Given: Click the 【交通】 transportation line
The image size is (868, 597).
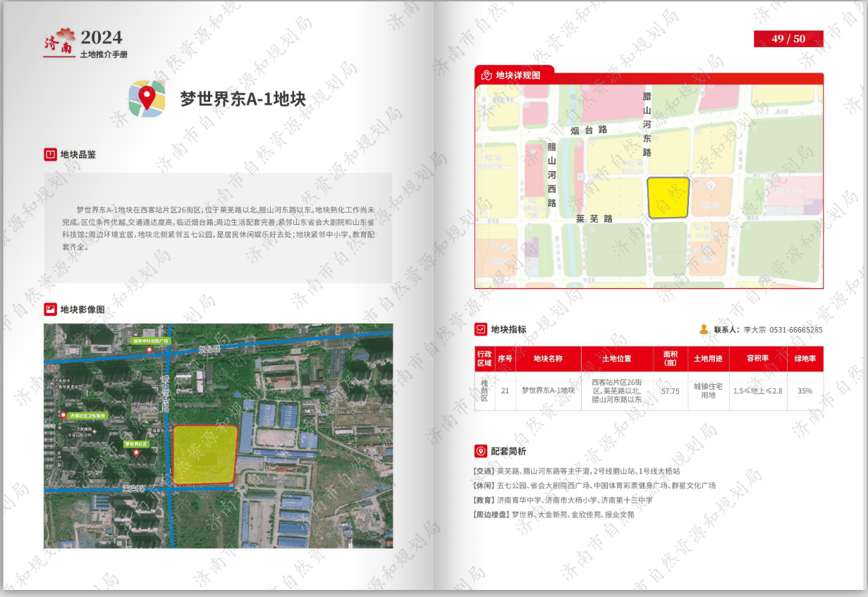Looking at the screenshot, I should click(577, 471).
